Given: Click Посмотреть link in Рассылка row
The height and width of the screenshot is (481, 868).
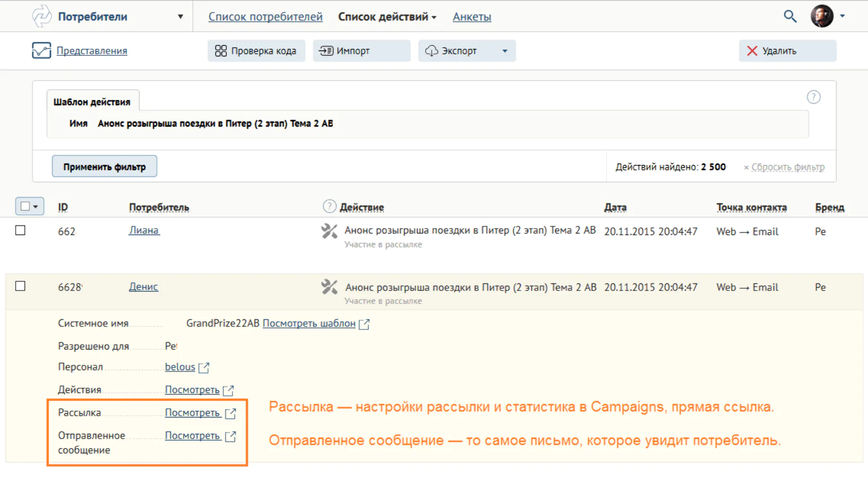Looking at the screenshot, I should click(193, 413).
